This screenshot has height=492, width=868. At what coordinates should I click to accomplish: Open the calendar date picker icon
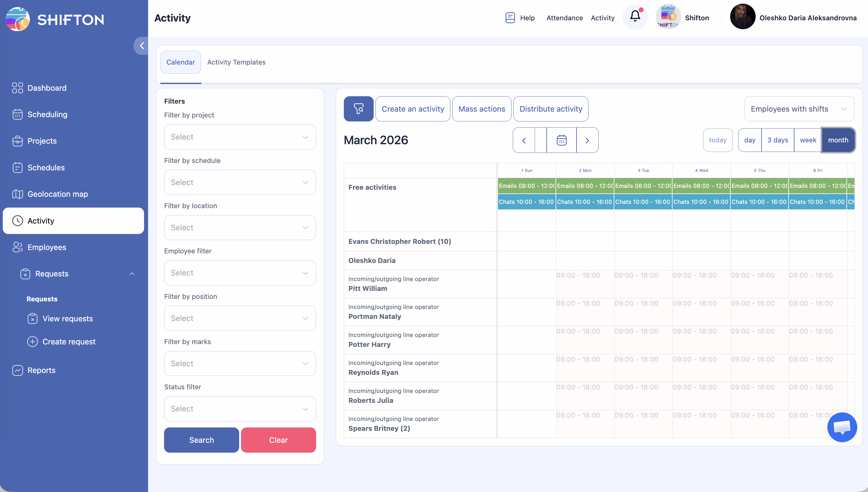561,140
